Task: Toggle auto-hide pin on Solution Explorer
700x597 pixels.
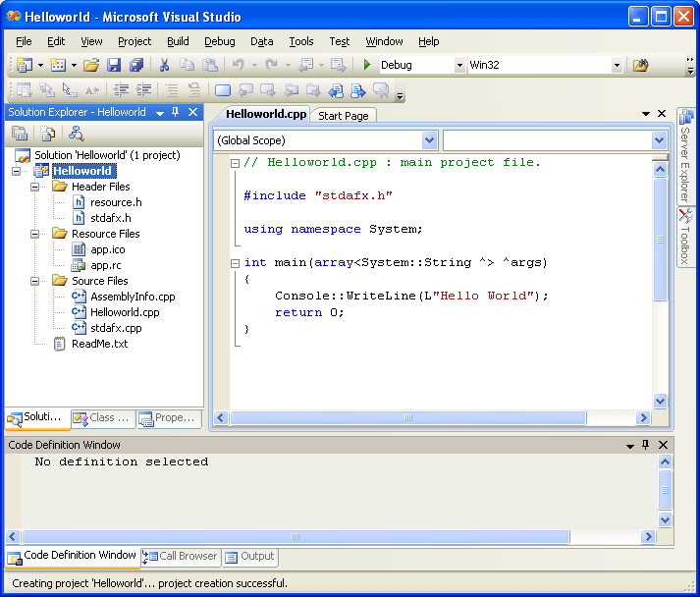Action: [176, 112]
